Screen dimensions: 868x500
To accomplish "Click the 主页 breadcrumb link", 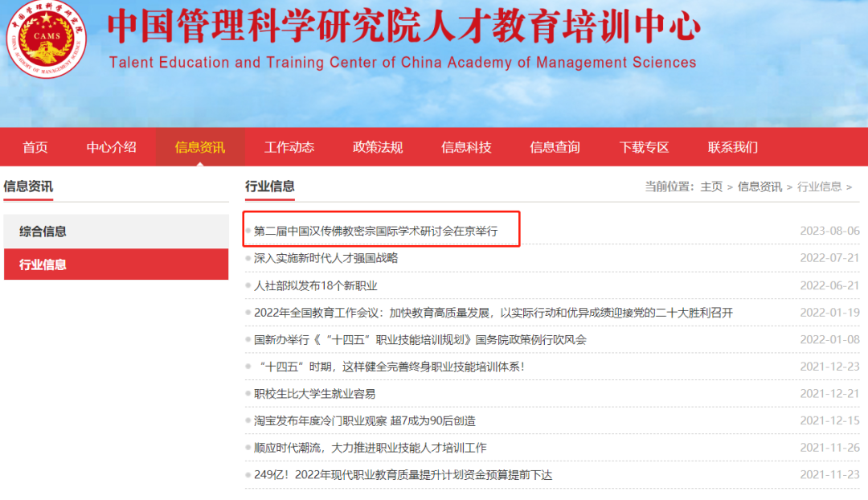I will 711,187.
